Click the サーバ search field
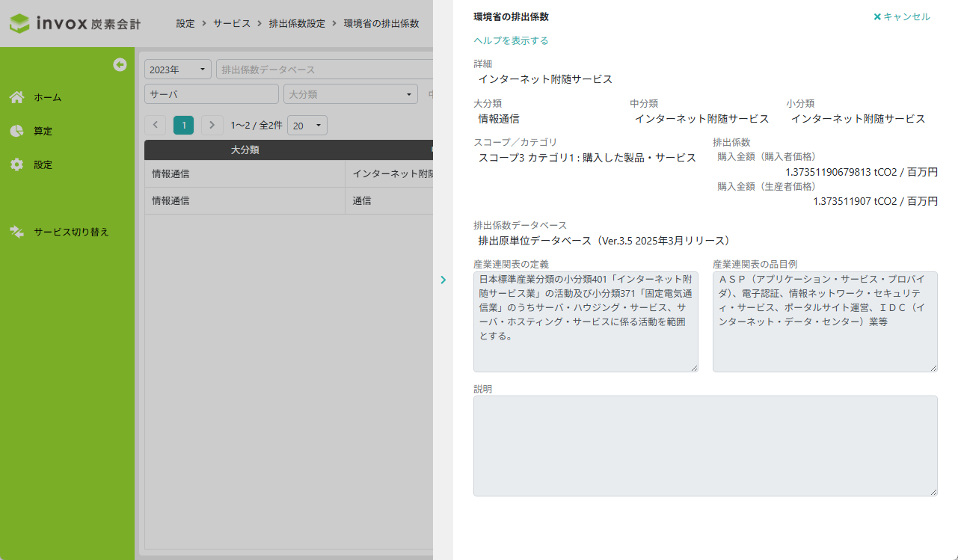This screenshot has width=958, height=560. (x=212, y=94)
